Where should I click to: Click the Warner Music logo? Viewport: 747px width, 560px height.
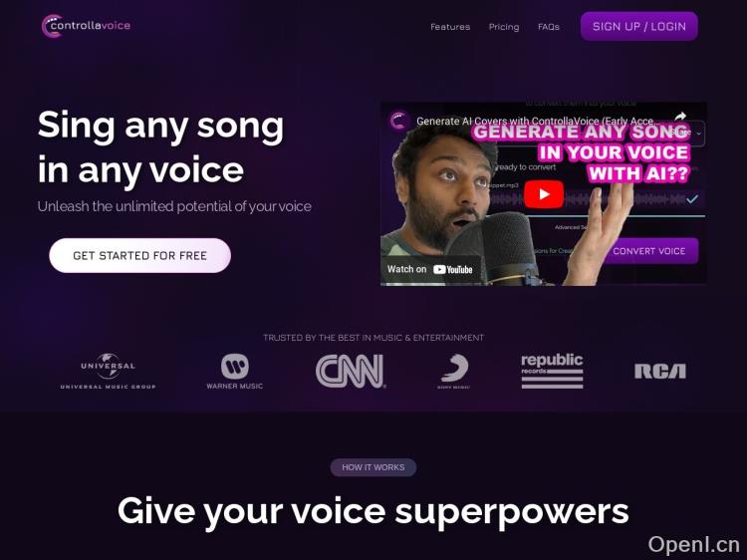pos(234,372)
